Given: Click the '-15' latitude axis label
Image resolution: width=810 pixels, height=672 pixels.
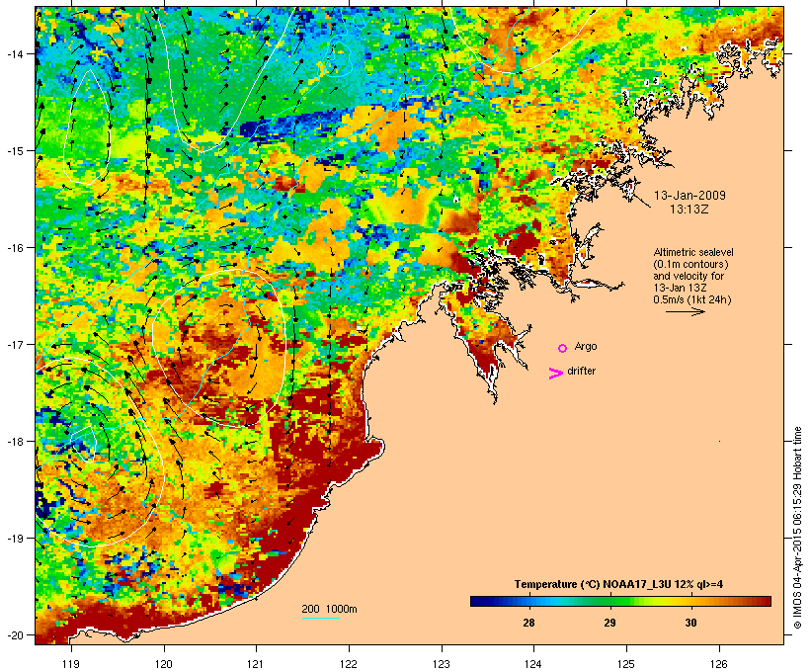Looking at the screenshot, I should click(14, 151).
